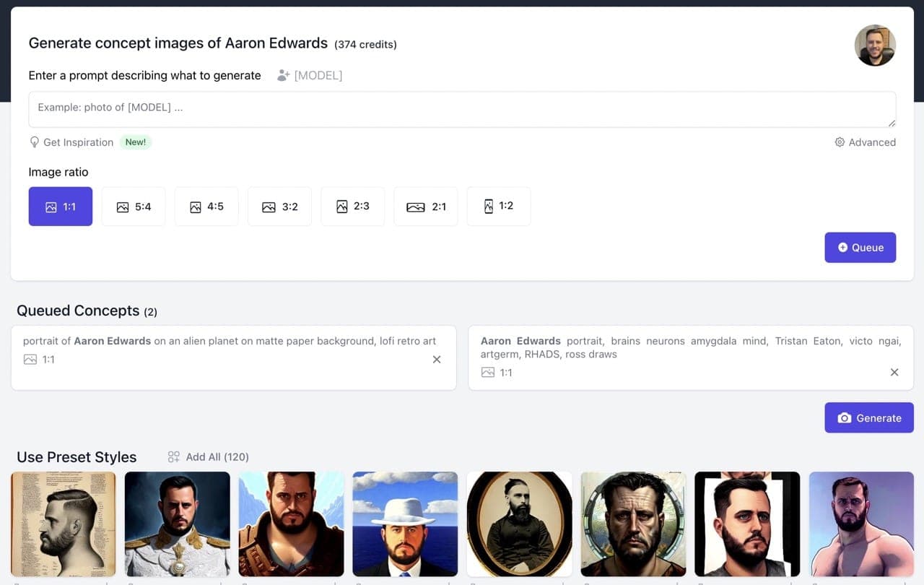The height and width of the screenshot is (585, 924).
Task: Click the [MODEL] insert token icon
Action: pyautogui.click(x=284, y=75)
